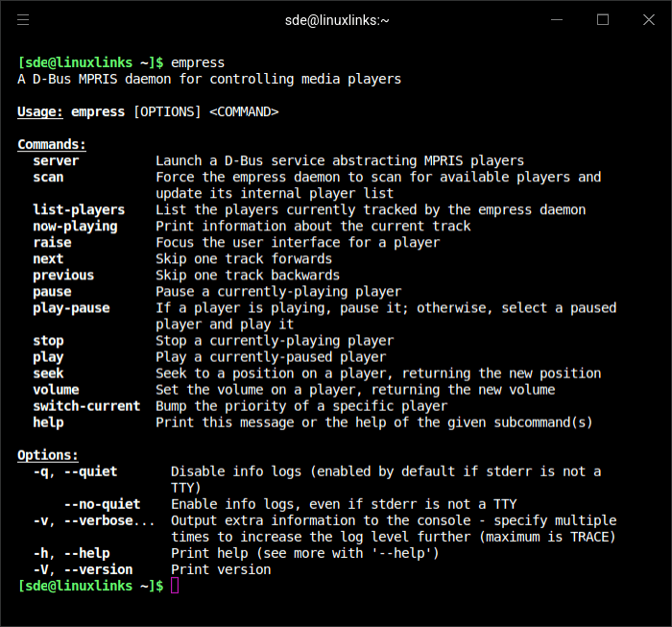Click 'Launch a D-Bus service abstracting MPRIS players'
672x627 pixels.
[x=340, y=160]
